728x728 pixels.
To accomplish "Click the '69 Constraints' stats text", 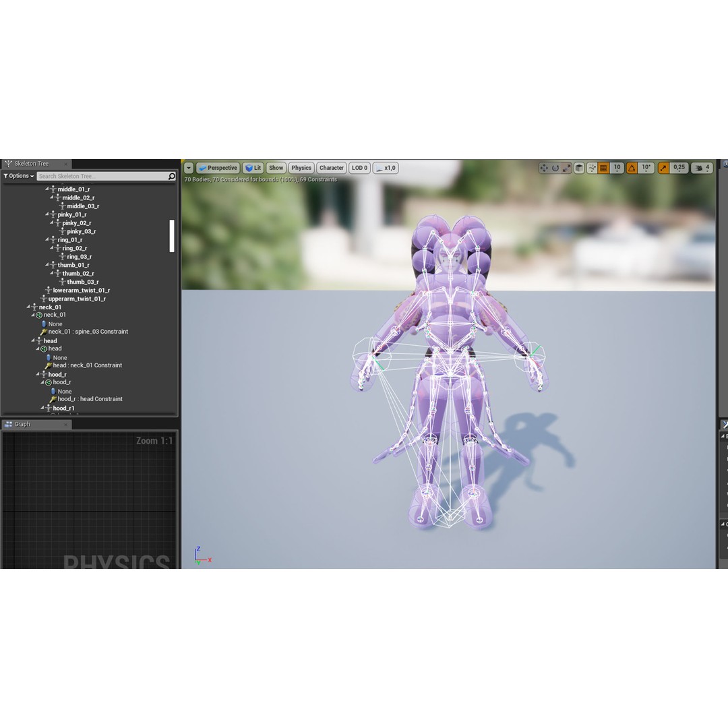I will 318,180.
